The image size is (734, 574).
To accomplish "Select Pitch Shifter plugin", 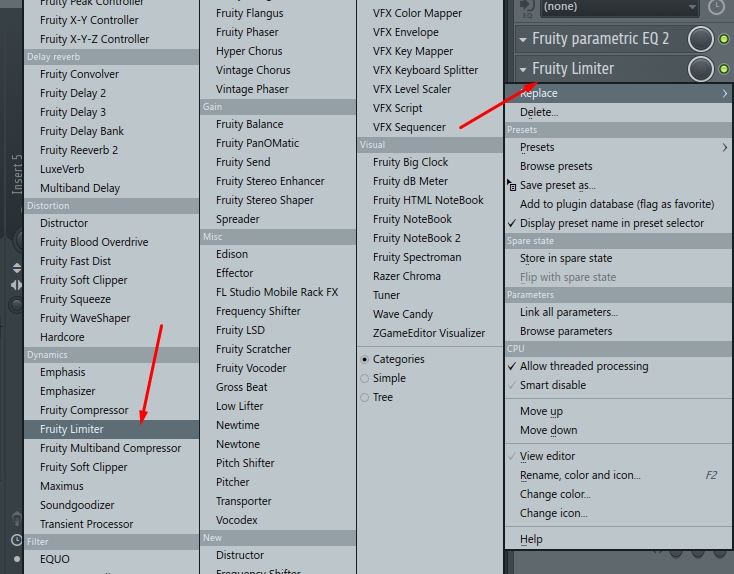I will pos(278,463).
